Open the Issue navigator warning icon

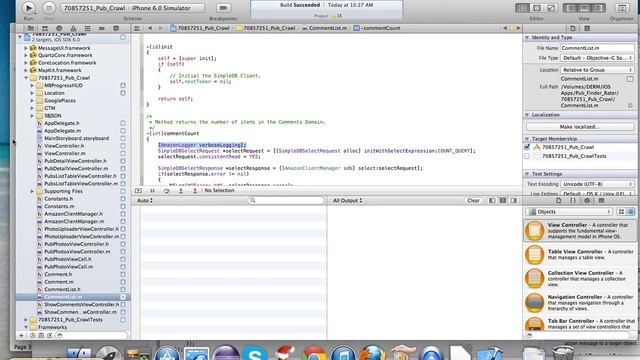[73, 29]
